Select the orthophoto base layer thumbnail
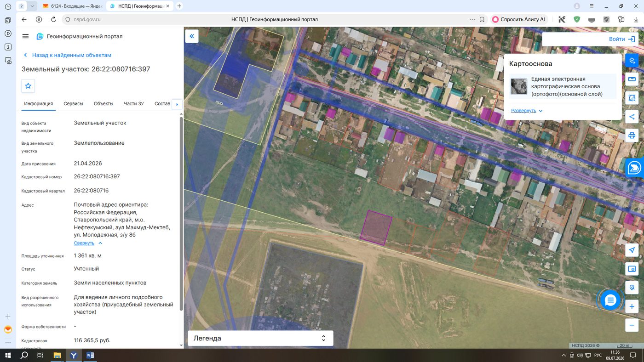Image resolution: width=644 pixels, height=362 pixels. pyautogui.click(x=519, y=86)
